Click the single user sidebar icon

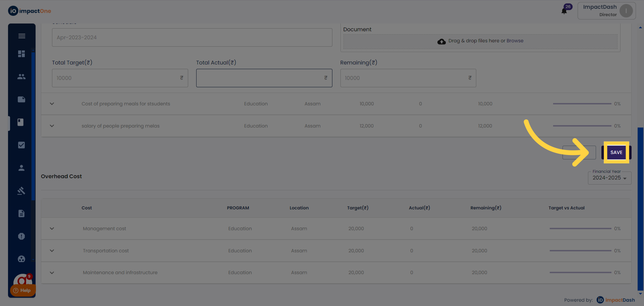pos(21,168)
